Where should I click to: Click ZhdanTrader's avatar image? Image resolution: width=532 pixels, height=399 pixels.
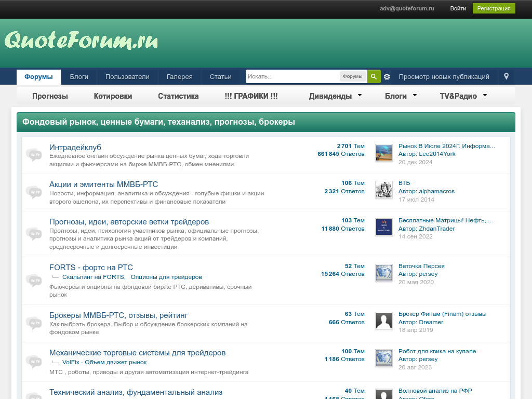(383, 227)
